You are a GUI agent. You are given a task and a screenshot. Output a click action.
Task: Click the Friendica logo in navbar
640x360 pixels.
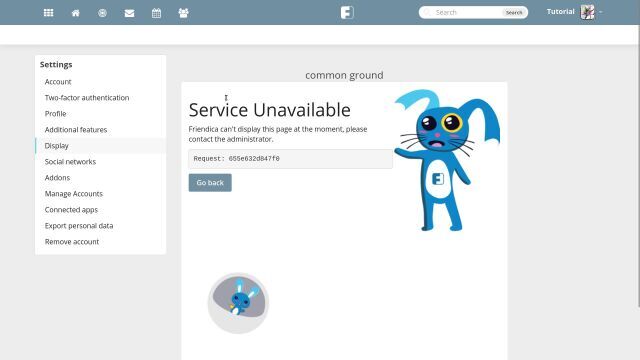coord(347,12)
